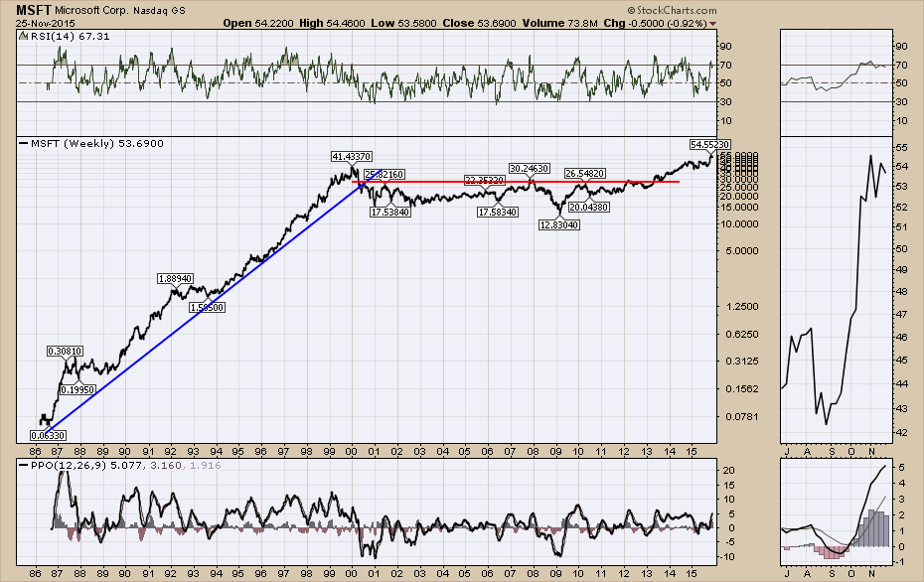Screen dimensions: 924x582
Task: Click the 12.83040 trough label
Action: 559,224
